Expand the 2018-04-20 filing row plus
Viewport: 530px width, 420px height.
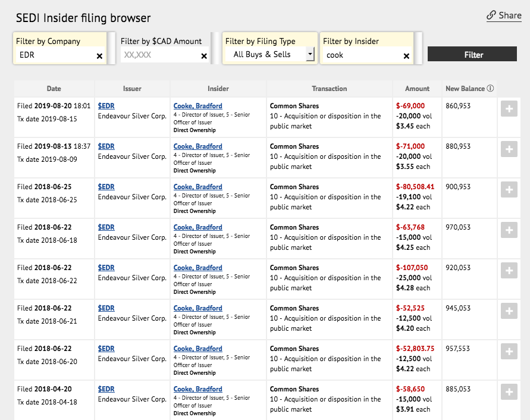coord(509,392)
